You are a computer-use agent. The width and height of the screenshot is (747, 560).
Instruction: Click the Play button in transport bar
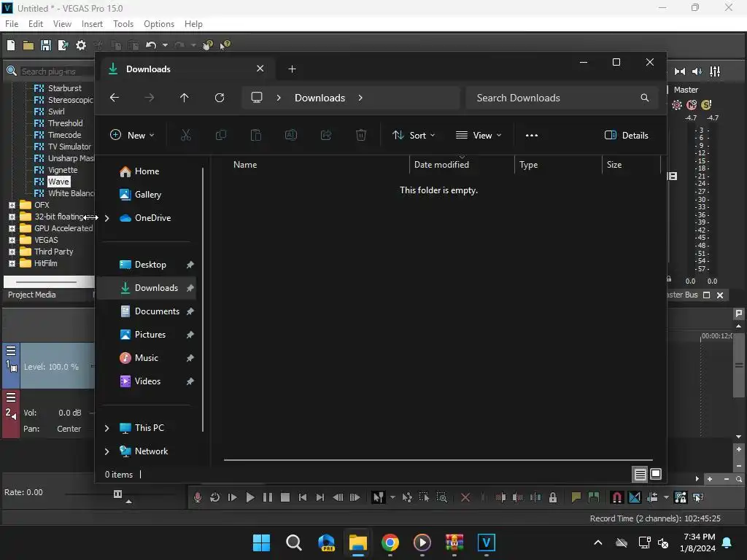[249, 497]
